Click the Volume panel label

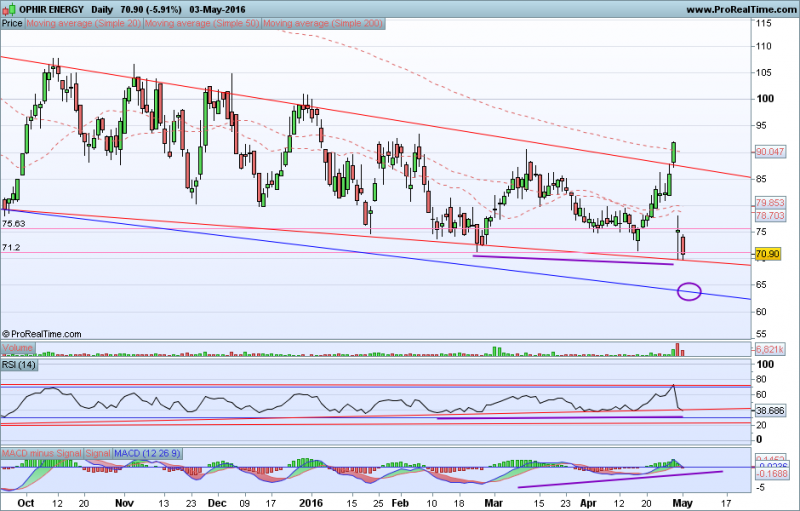18,348
